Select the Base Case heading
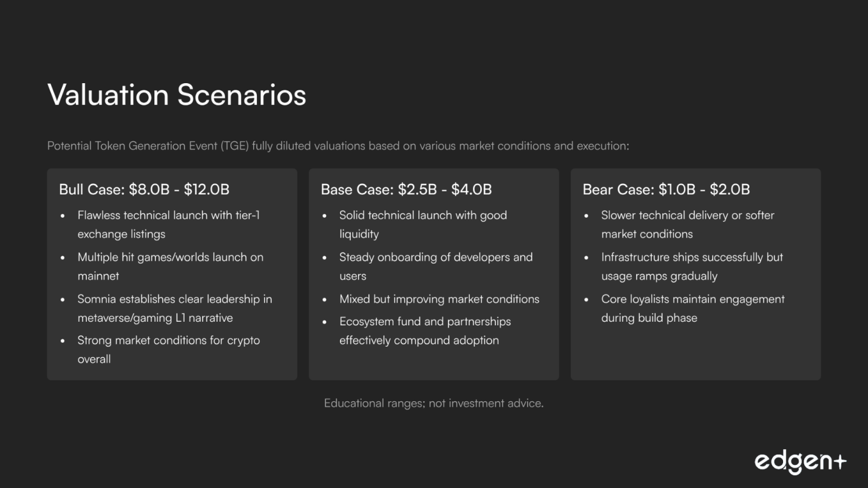This screenshot has height=488, width=868. [406, 189]
